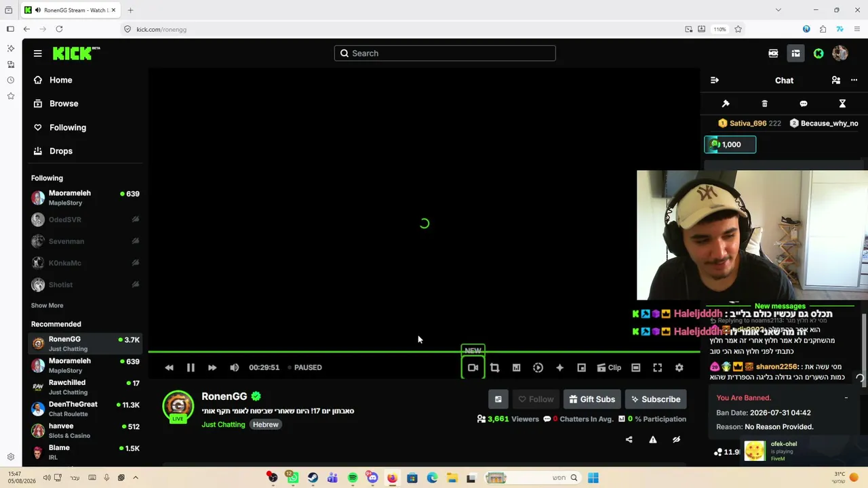The width and height of the screenshot is (868, 488).
Task: Reload the page in browser
Action: pos(59,29)
